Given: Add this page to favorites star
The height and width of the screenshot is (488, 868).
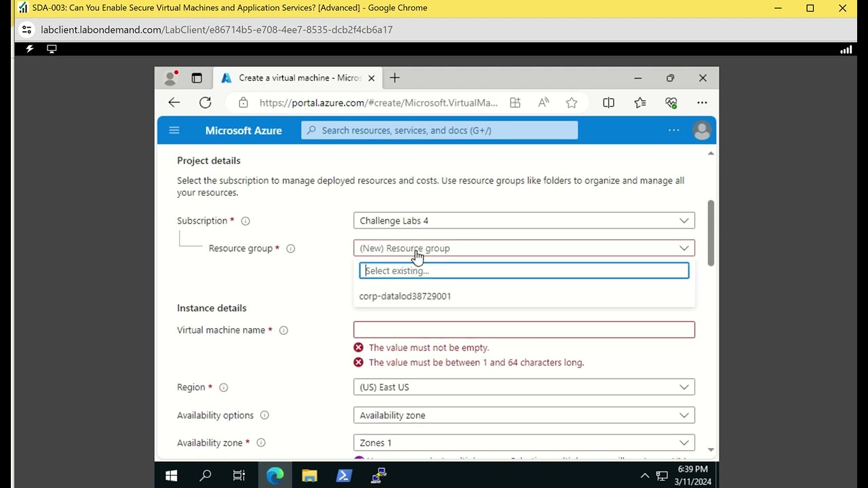Looking at the screenshot, I should 572,102.
